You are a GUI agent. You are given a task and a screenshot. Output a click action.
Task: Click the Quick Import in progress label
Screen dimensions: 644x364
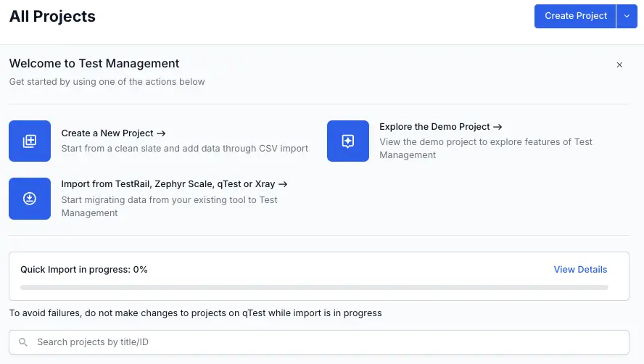(84, 270)
